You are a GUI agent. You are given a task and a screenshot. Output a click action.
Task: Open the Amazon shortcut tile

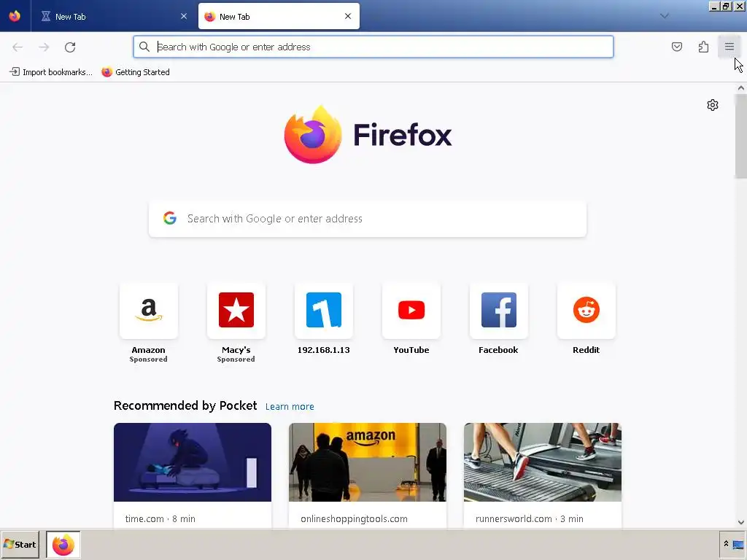149,311
